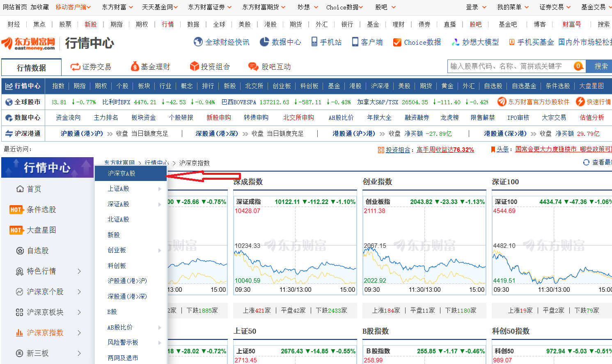612x364 pixels.
Task: Open 期指 in blue navigation bar
Action: point(80,86)
